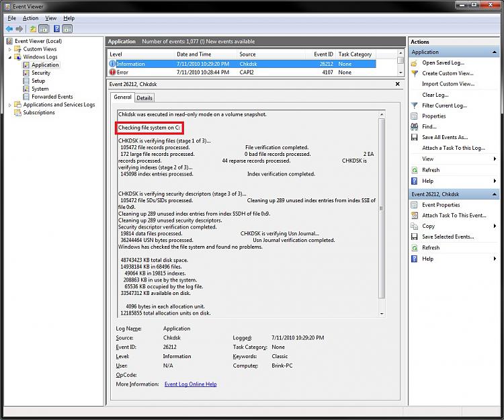Click the Application section Help icon

click(x=415, y=181)
